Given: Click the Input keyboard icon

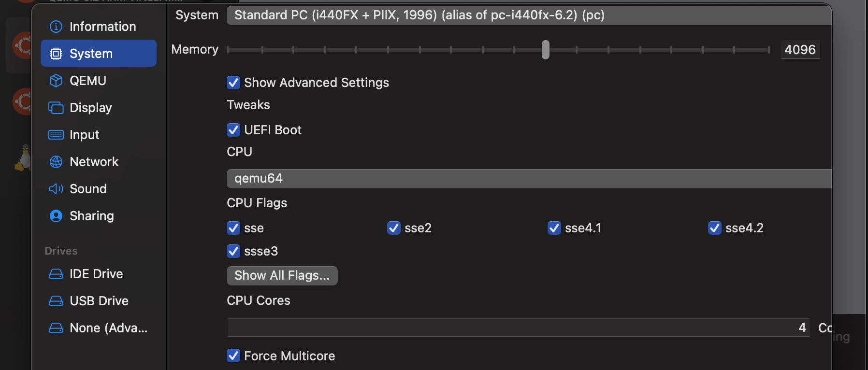Looking at the screenshot, I should point(56,135).
